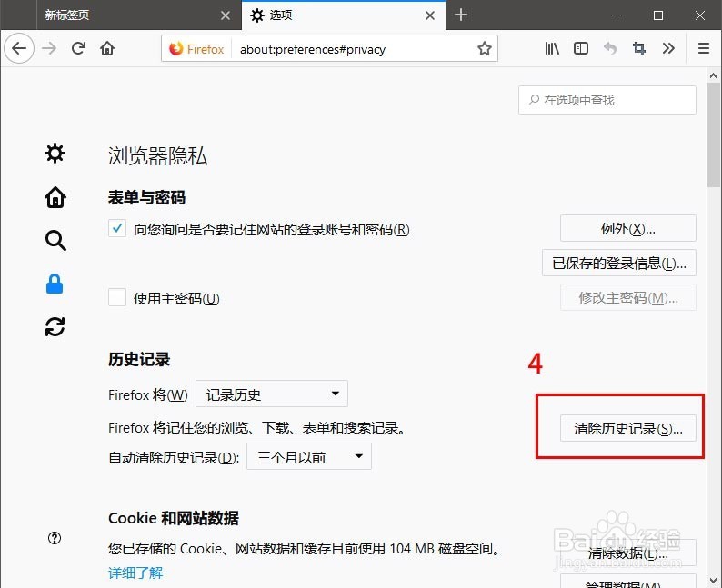Click the 例外(X)... button
Image resolution: width=722 pixels, height=588 pixels.
tap(628, 228)
